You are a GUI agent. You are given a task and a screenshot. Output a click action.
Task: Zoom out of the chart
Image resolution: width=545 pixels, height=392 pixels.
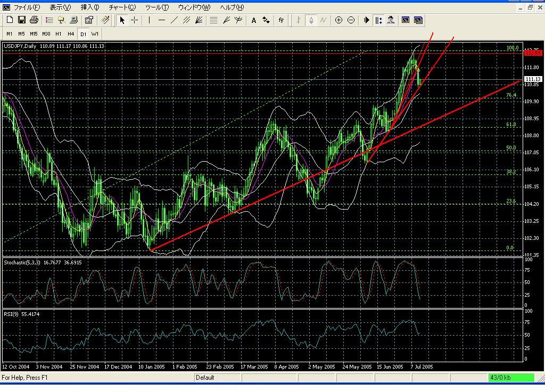(x=351, y=20)
